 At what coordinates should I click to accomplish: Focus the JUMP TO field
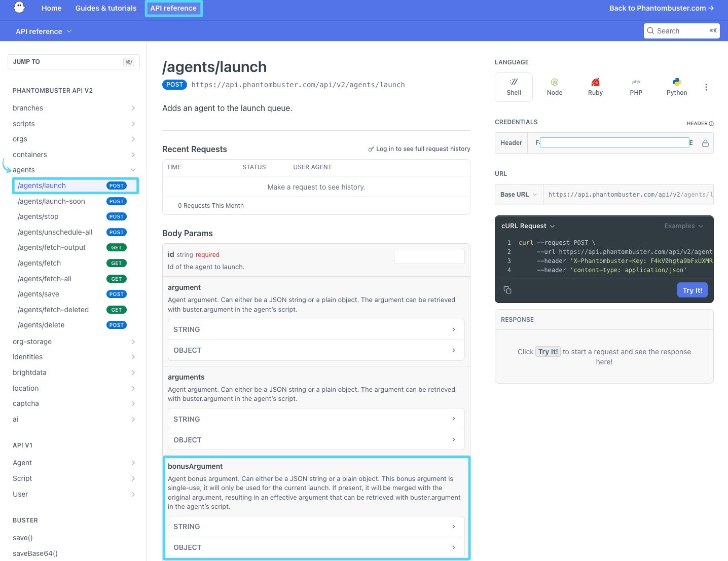[74, 62]
